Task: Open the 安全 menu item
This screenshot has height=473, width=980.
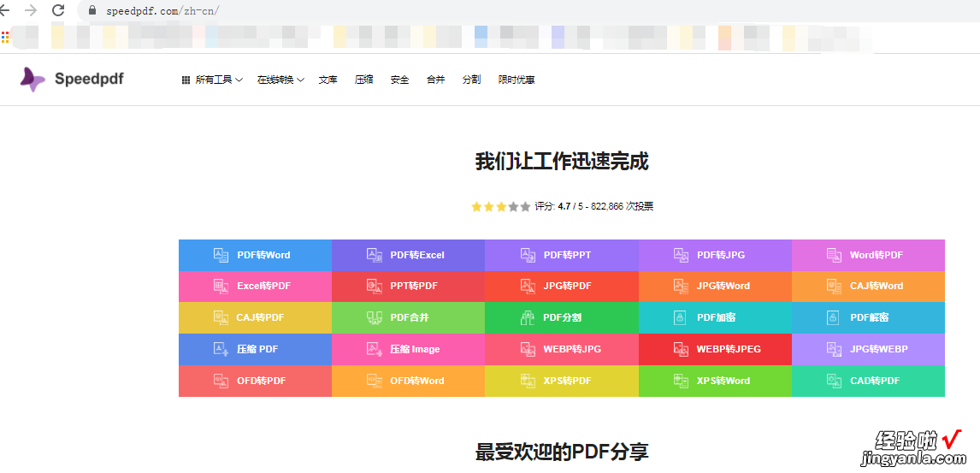Action: (x=400, y=80)
